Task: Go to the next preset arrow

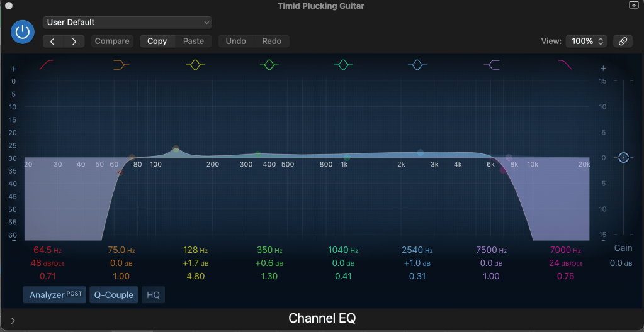Action: pos(74,41)
